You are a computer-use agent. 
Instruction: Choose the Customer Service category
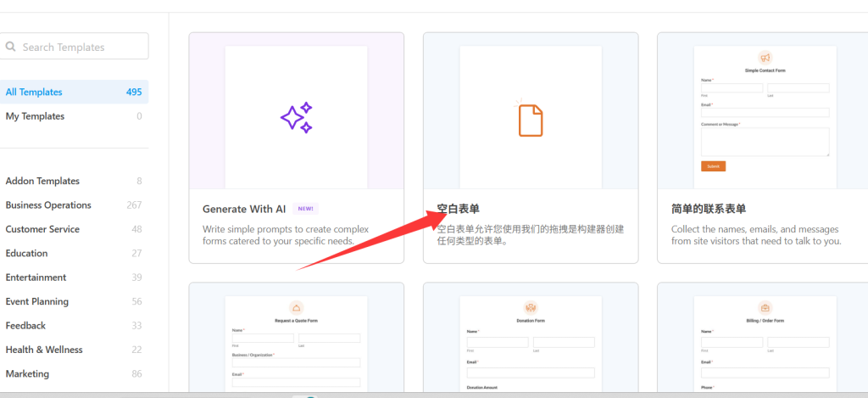click(x=42, y=229)
